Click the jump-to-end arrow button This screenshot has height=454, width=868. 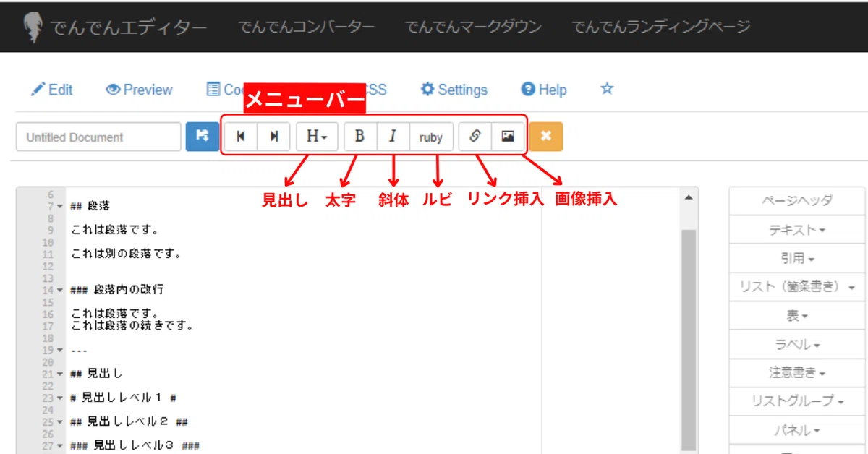click(274, 137)
